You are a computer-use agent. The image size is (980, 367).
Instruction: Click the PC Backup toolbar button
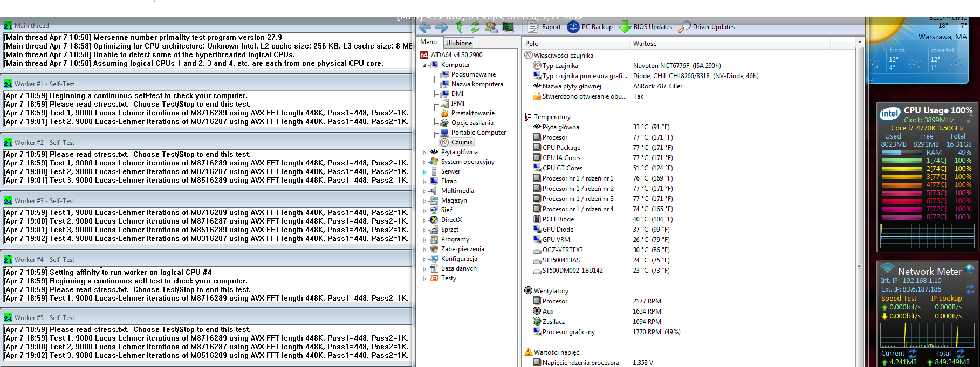point(590,27)
